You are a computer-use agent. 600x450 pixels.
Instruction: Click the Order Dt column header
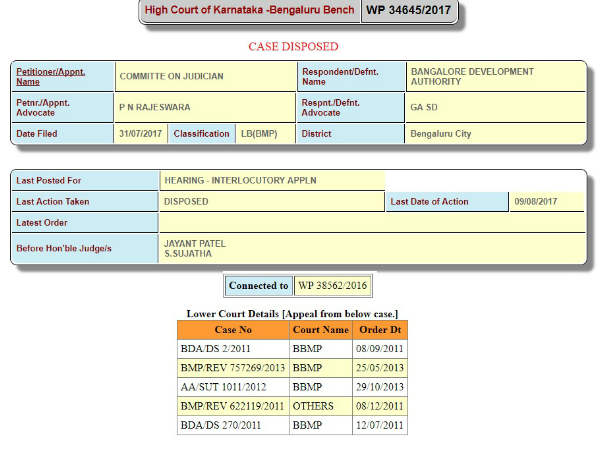(x=380, y=330)
